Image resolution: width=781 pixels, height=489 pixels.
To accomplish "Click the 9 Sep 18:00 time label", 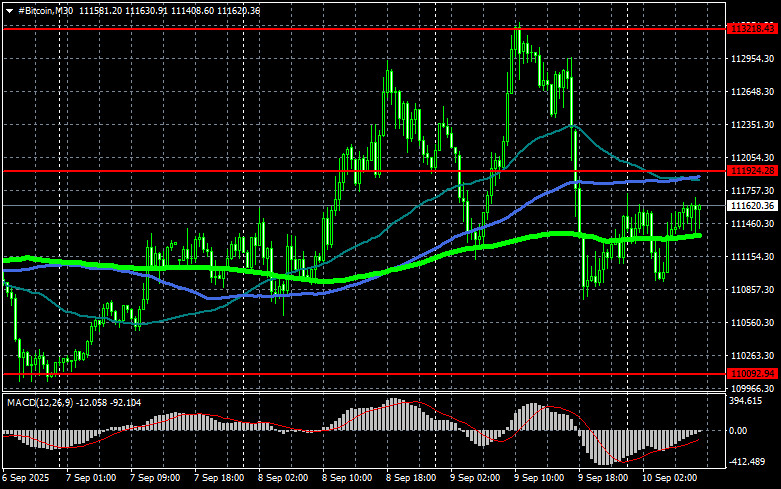I will 603,478.
